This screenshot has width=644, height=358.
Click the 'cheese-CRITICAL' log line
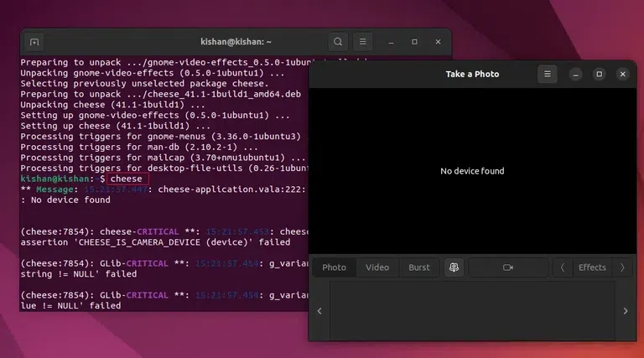(x=164, y=231)
